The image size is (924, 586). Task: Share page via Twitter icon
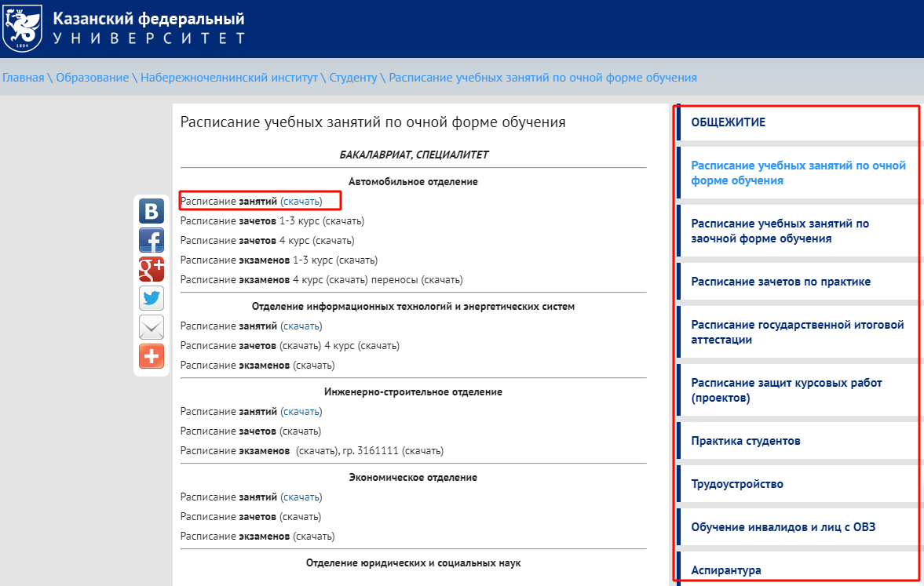click(152, 298)
